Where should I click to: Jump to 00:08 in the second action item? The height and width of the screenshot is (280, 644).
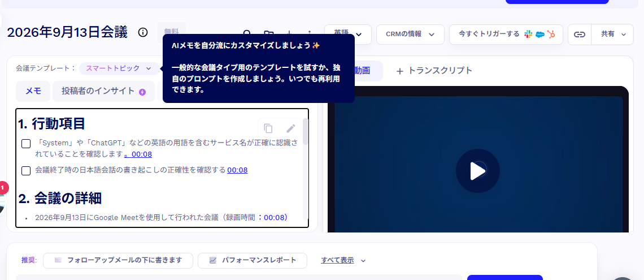click(x=237, y=170)
